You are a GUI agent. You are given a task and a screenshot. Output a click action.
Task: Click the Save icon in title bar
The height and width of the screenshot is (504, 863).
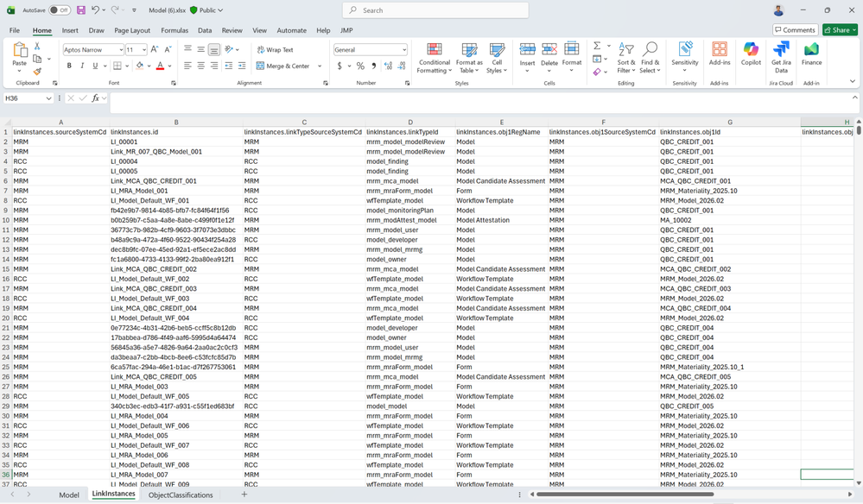coord(81,9)
